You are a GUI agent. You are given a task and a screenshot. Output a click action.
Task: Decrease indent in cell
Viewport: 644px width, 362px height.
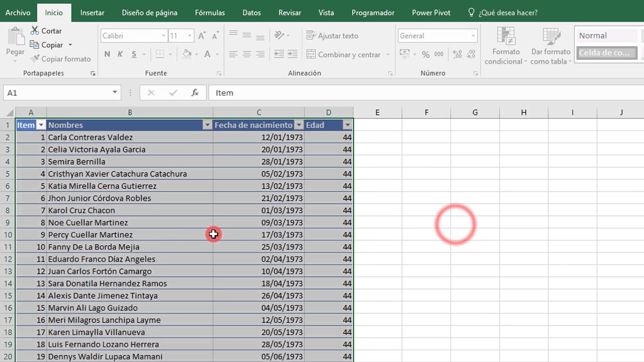tap(279, 54)
